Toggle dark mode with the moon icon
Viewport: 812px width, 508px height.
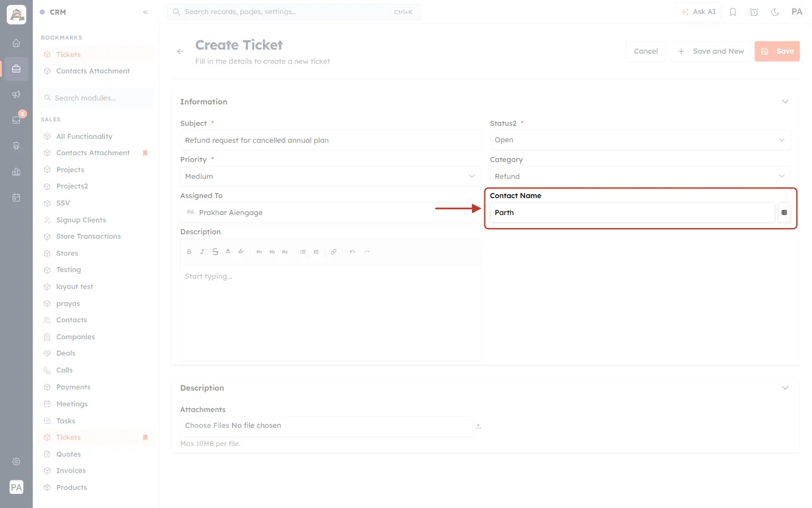pyautogui.click(x=775, y=12)
